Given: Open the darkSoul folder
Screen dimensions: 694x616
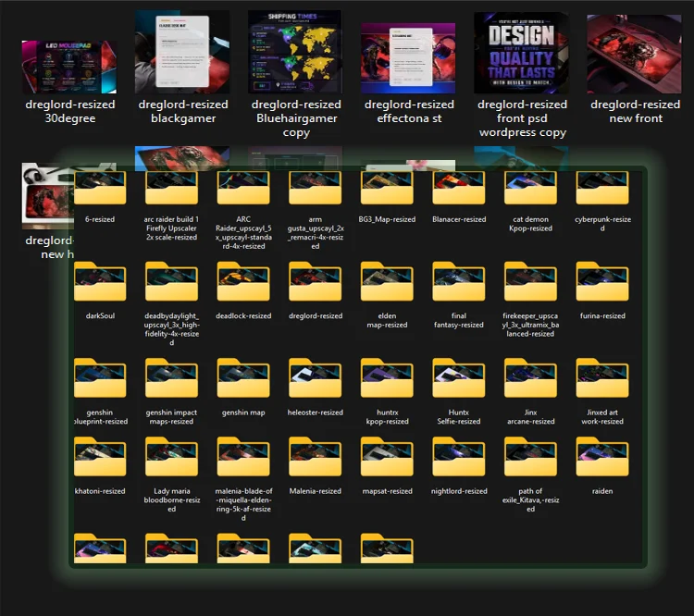Looking at the screenshot, I should point(100,281).
